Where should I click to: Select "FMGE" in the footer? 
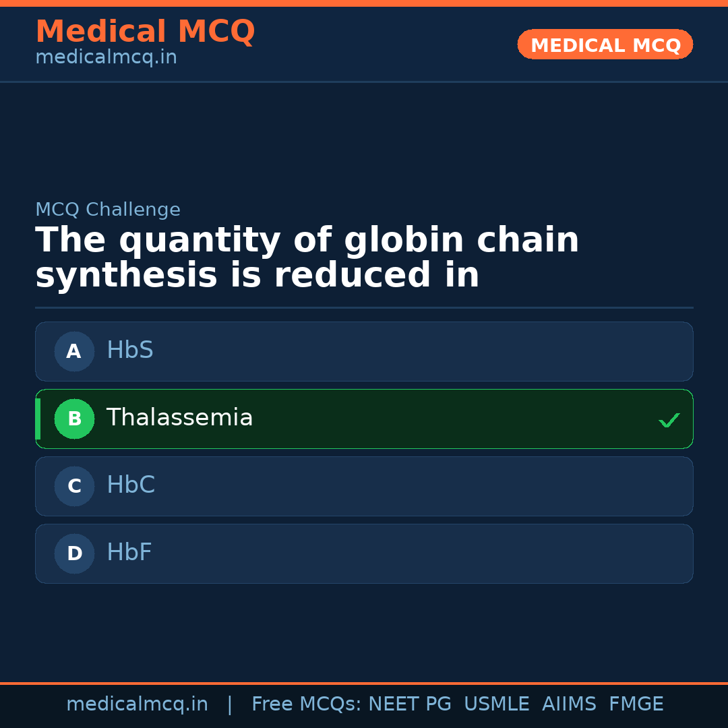[636, 704]
